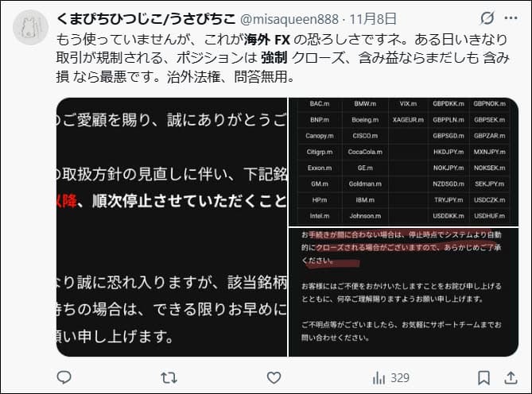This screenshot has height=394, width=532.
Task: Open the くまぴちひつじこ/うさぴちこ display name
Action: (x=146, y=18)
